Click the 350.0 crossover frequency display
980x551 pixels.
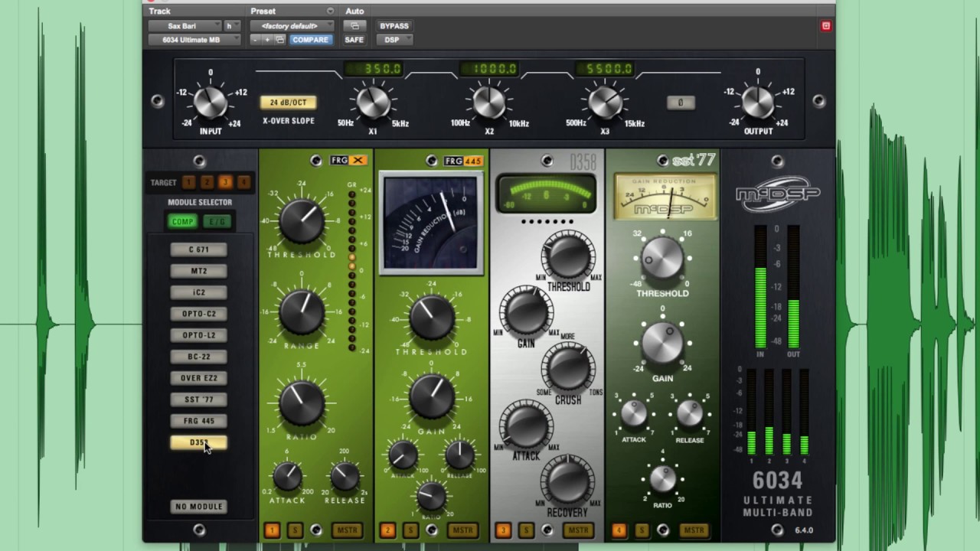[x=374, y=69]
